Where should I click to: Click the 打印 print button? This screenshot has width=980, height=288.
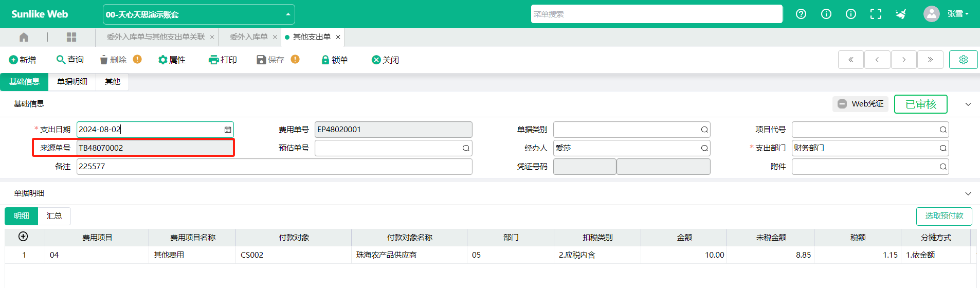223,60
